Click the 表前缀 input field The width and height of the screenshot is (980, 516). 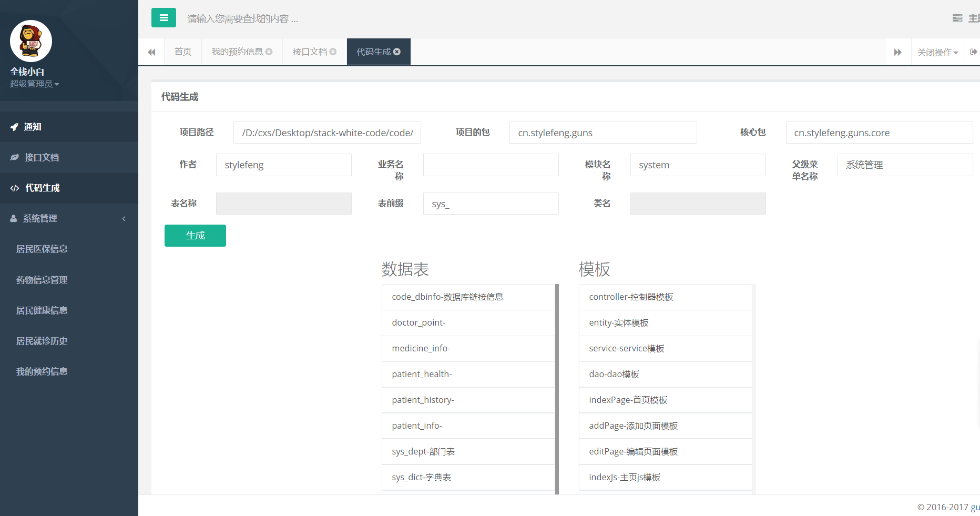click(491, 204)
